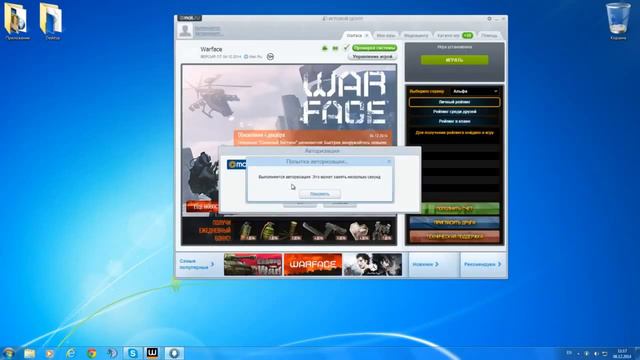The image size is (640, 360).
Task: Open File Explorer from the taskbar
Action: (x=29, y=353)
